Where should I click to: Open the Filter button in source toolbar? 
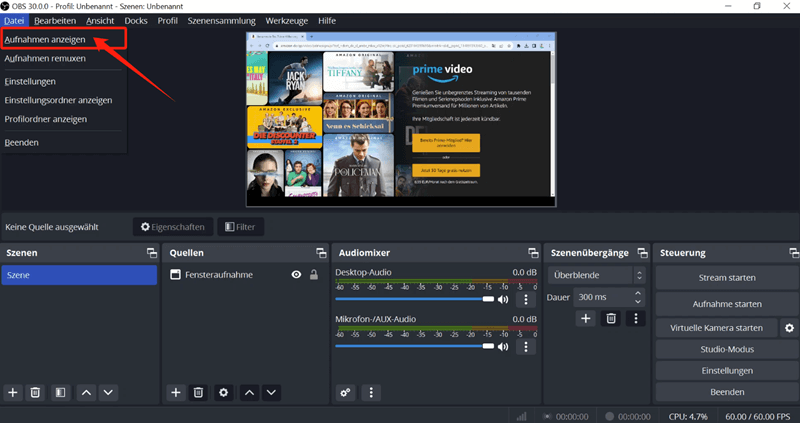pos(240,227)
